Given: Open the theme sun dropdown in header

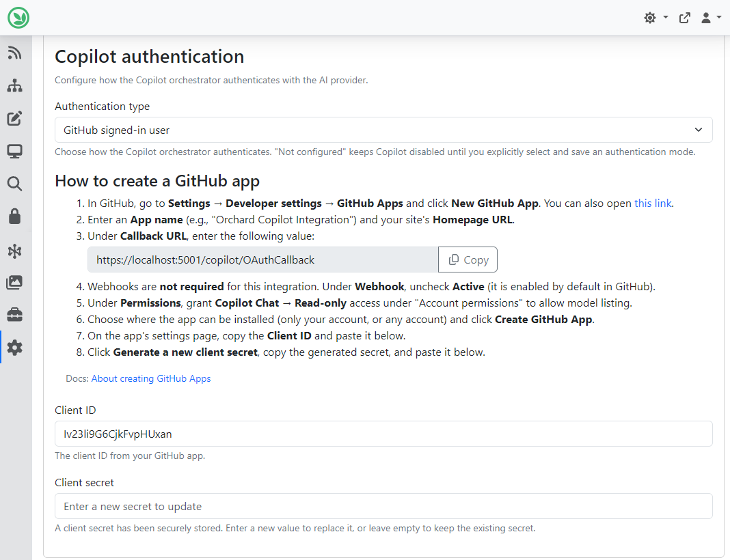Looking at the screenshot, I should (656, 18).
